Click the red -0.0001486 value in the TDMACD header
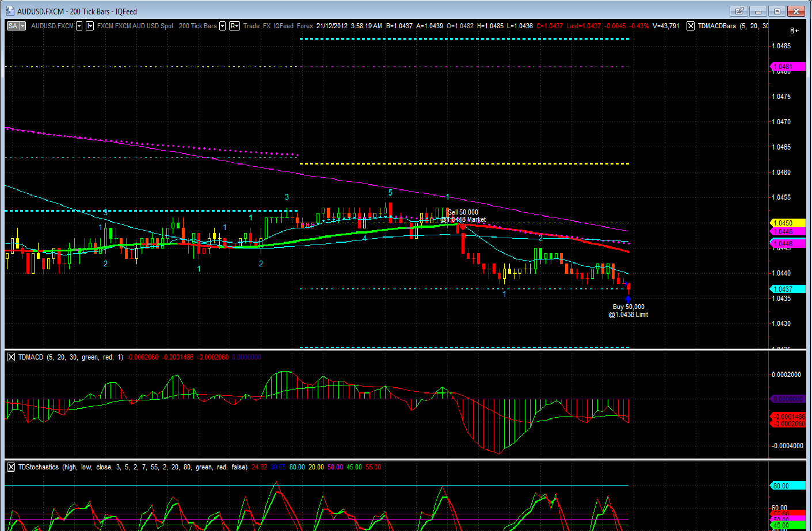This screenshot has height=531, width=812. (x=178, y=357)
